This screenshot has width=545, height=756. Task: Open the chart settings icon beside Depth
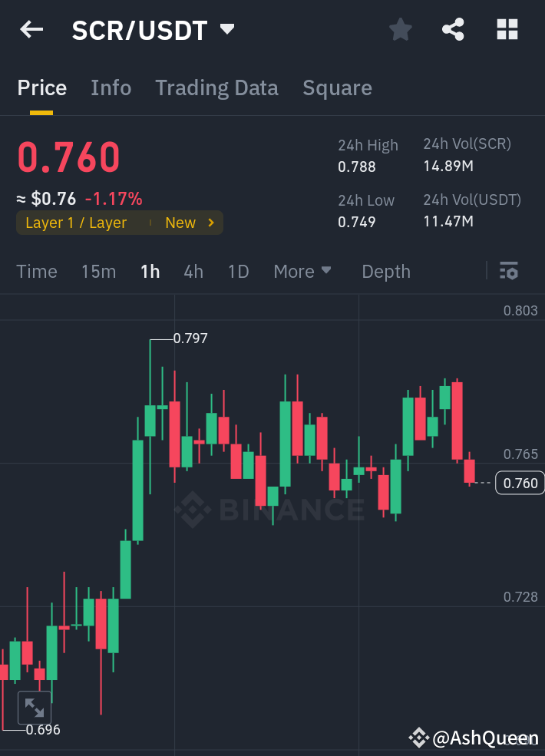[509, 271]
